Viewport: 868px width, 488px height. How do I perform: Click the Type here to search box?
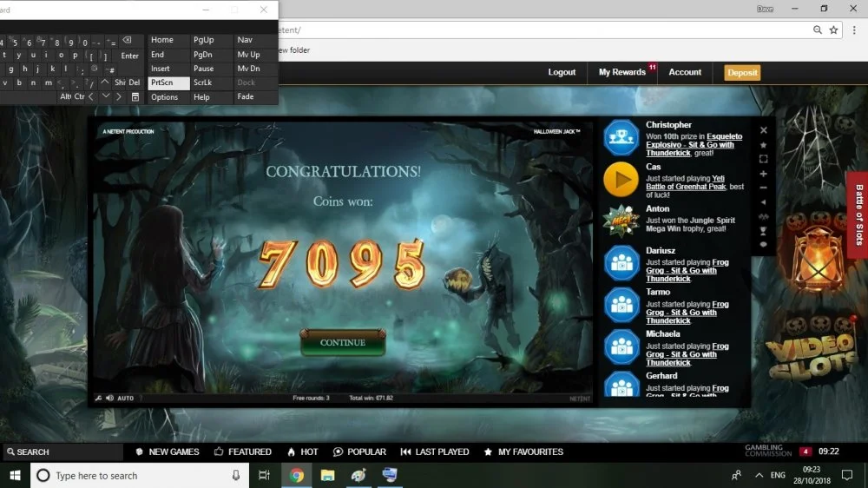pos(139,475)
